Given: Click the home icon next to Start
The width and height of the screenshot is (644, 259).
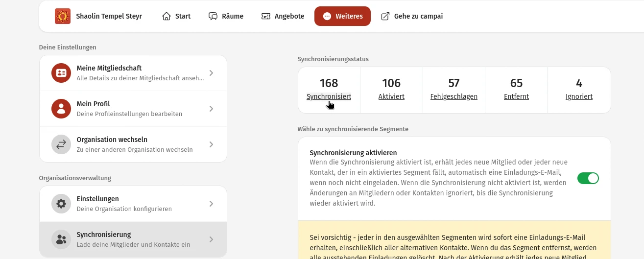Looking at the screenshot, I should tap(167, 16).
